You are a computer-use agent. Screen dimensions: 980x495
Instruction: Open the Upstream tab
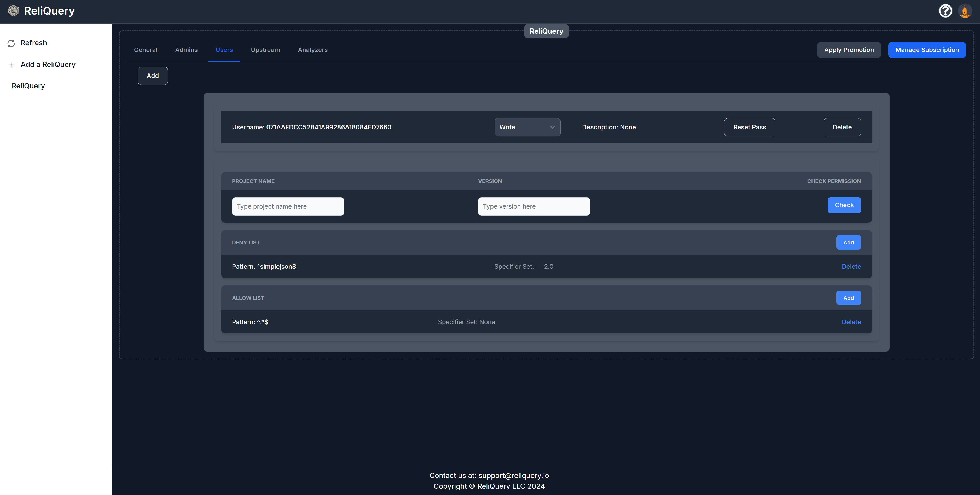(265, 50)
